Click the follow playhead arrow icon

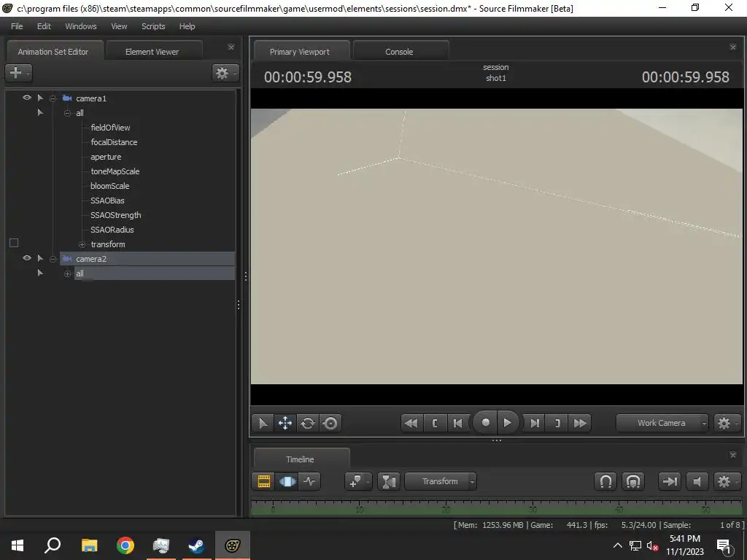click(670, 481)
